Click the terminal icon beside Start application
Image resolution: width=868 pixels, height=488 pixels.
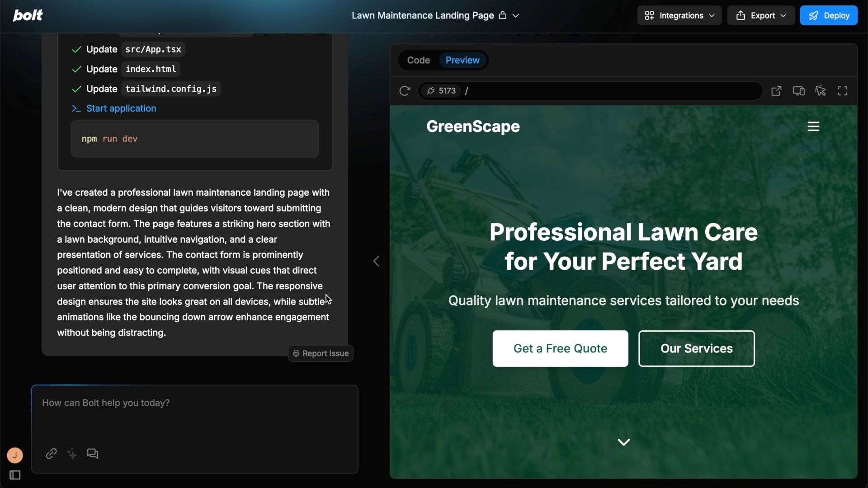pos(76,109)
